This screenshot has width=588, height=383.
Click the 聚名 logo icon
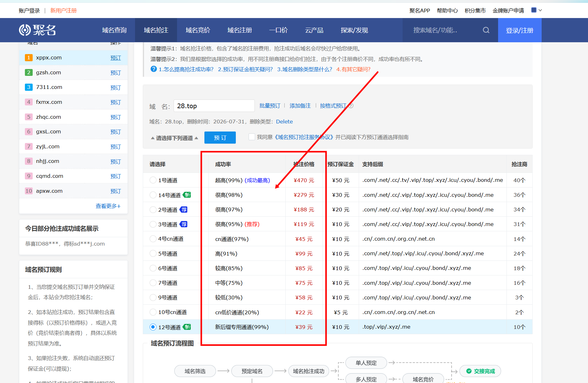pos(25,30)
